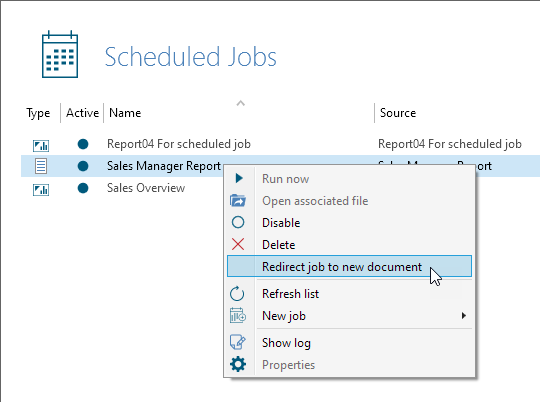Image resolution: width=540 pixels, height=402 pixels.
Task: Click the Disable circle icon
Action: [238, 223]
